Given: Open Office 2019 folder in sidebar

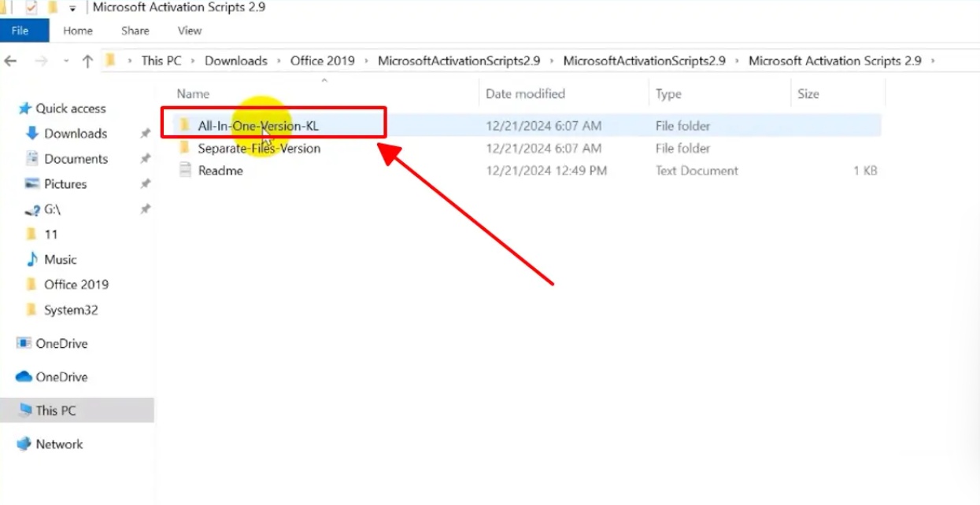Looking at the screenshot, I should tap(76, 285).
